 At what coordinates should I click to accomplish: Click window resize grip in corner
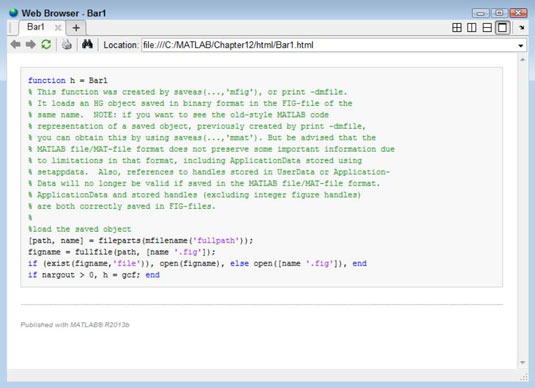523,377
